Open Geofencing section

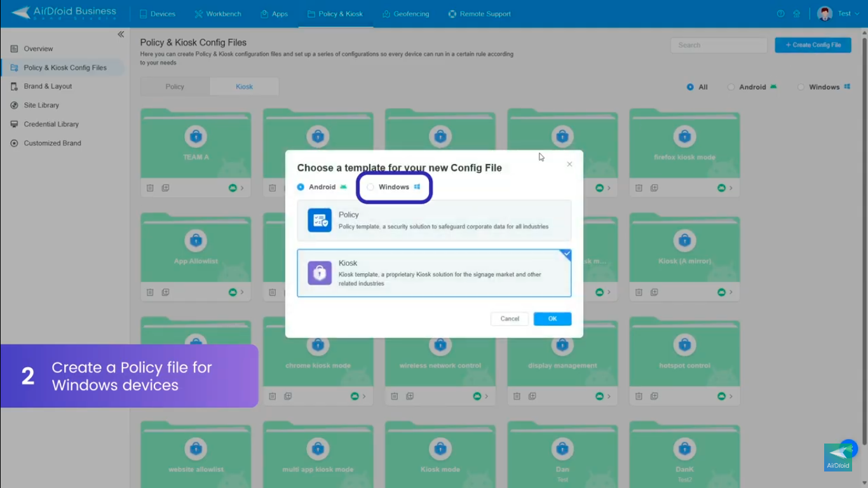[405, 13]
